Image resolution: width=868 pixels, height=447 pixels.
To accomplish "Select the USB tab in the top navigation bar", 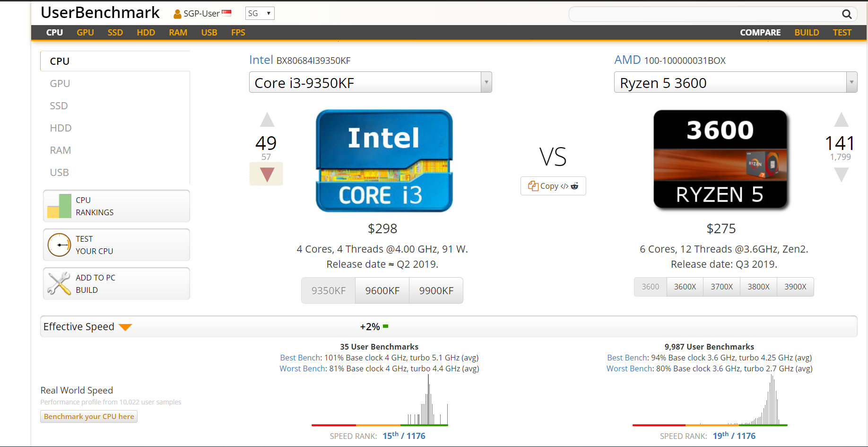I will pos(209,33).
